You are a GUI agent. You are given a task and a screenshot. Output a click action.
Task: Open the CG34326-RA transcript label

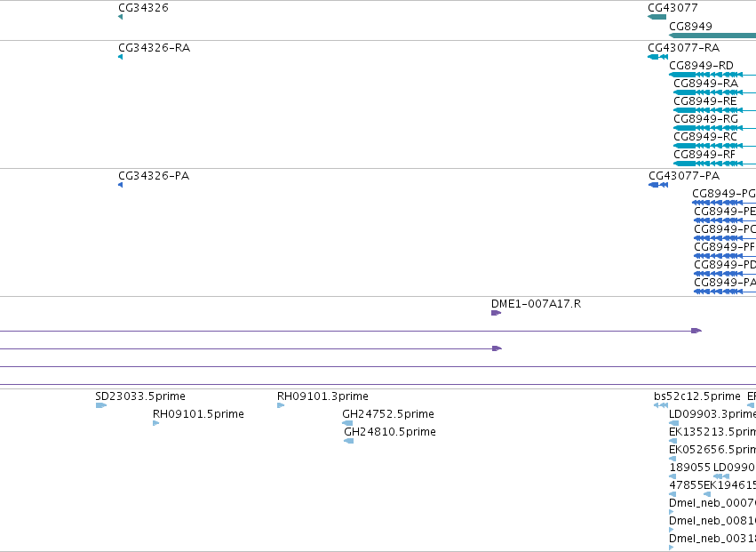[x=155, y=48]
